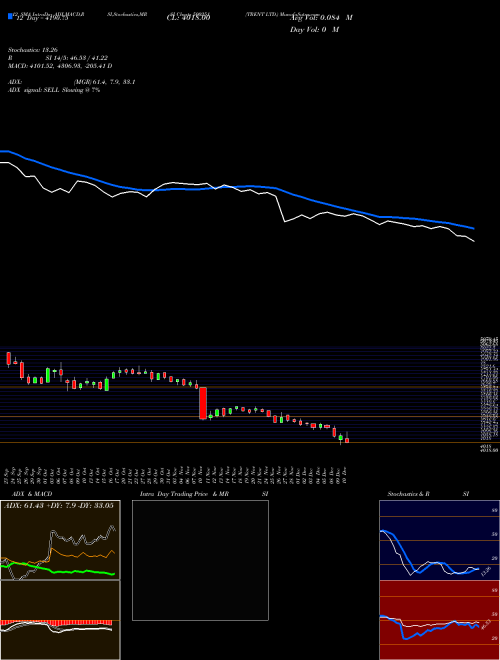Click the 'Stochastics & R' panel title
Image resolution: width=500 pixels, height=660 pixels.
coord(408,494)
